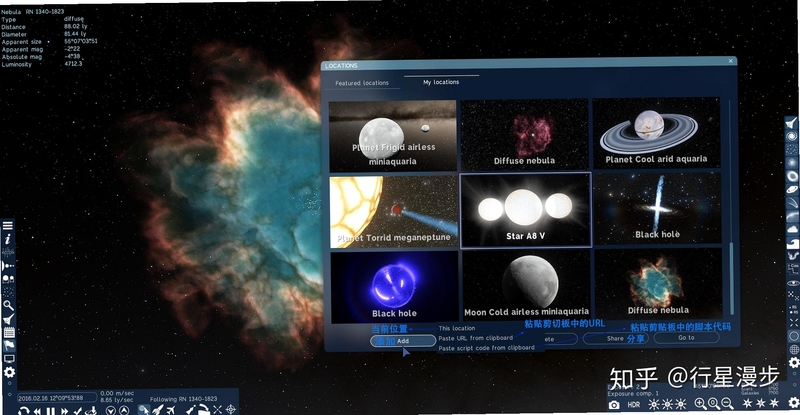Select the spacecraft rocket flight mode
This screenshot has height=415, width=800.
click(x=158, y=410)
